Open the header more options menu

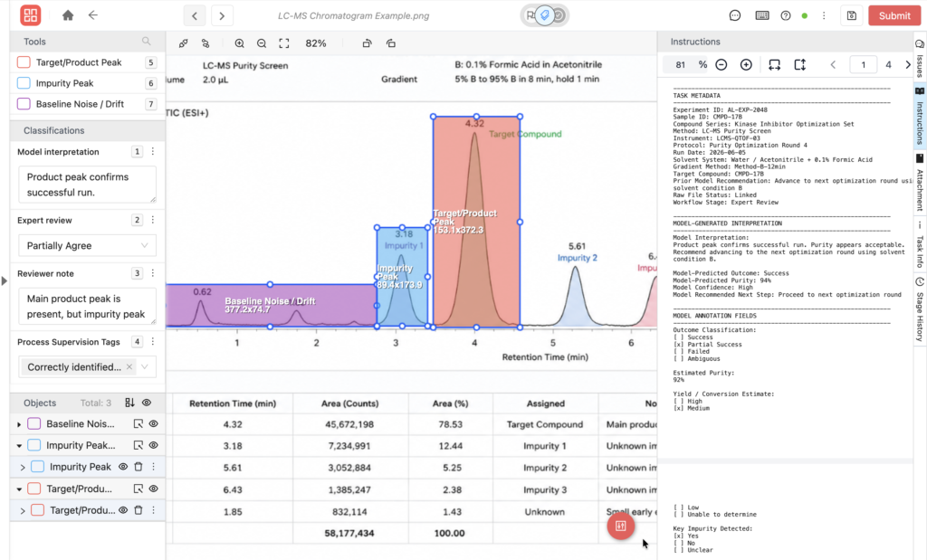[824, 16]
